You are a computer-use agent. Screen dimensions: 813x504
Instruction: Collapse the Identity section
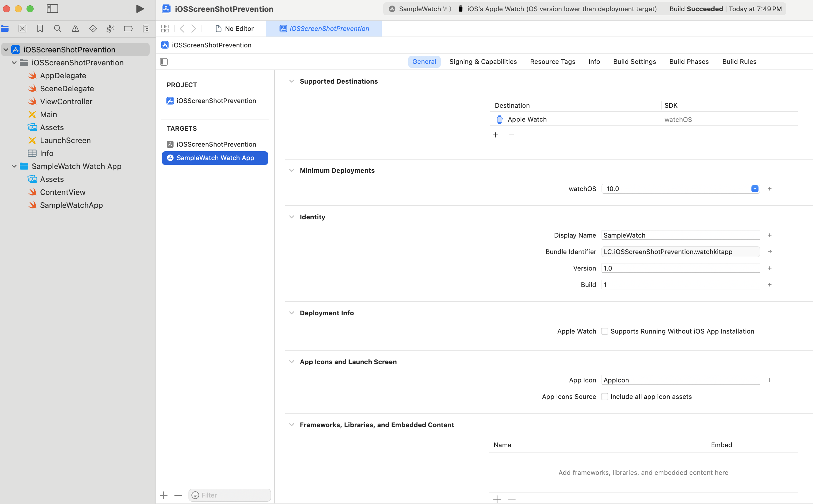click(x=291, y=217)
